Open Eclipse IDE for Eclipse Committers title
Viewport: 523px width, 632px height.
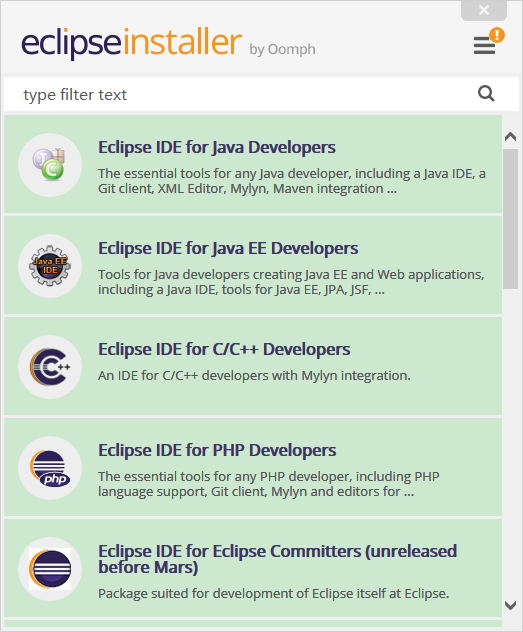click(x=278, y=559)
